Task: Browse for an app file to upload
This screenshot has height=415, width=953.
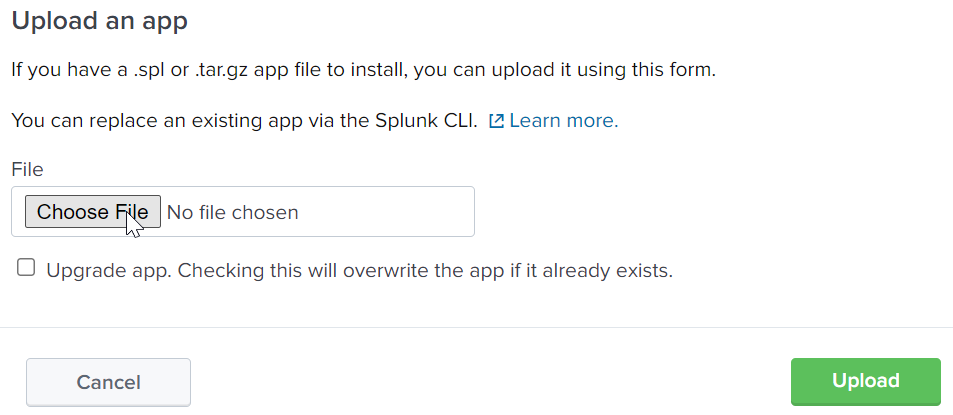Action: point(92,212)
